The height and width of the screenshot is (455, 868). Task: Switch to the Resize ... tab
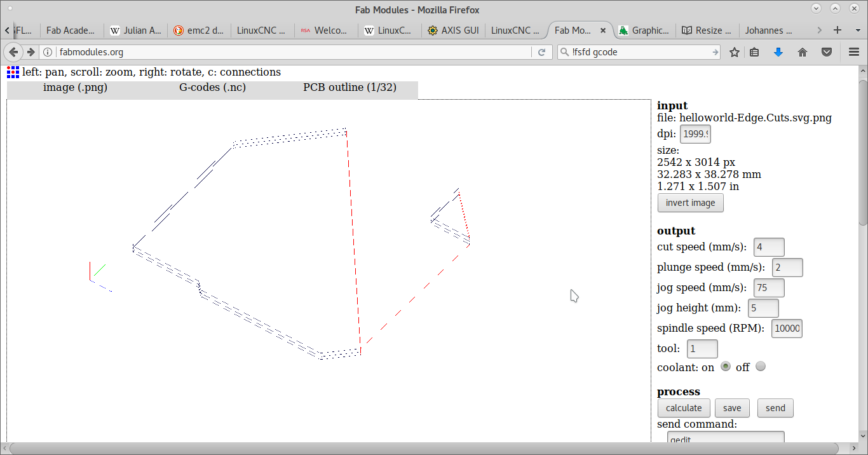(707, 30)
